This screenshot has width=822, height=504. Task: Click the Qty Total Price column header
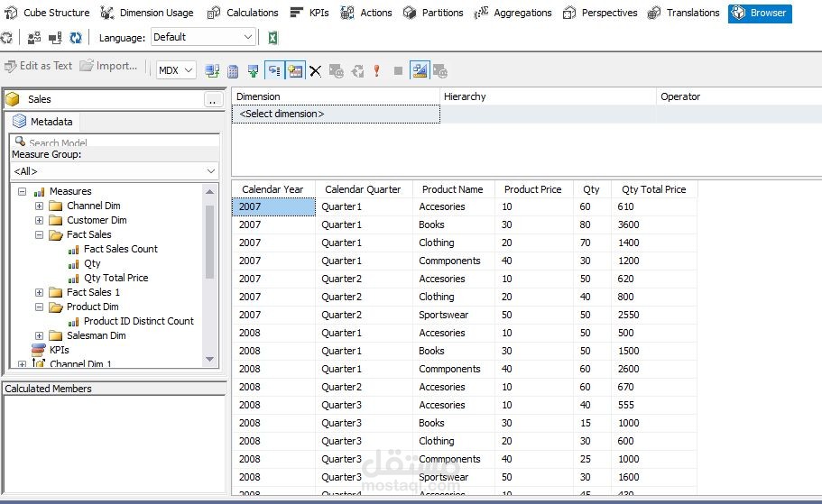tap(654, 189)
